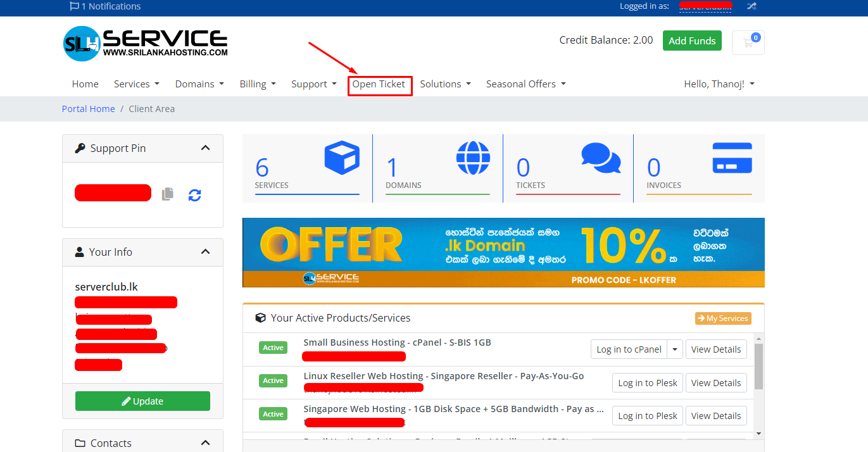Select the Open Ticket menu item
Image resolution: width=868 pixels, height=452 pixels.
pos(379,84)
